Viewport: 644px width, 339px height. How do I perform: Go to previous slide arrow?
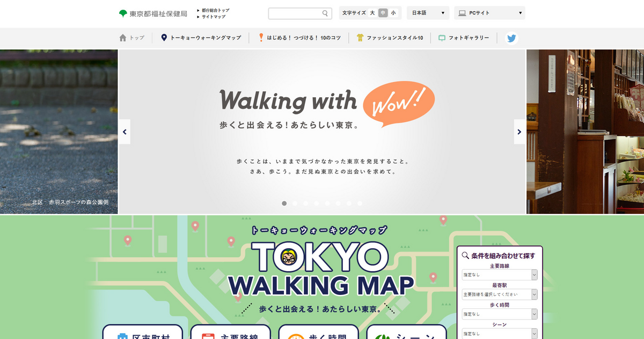(x=125, y=132)
